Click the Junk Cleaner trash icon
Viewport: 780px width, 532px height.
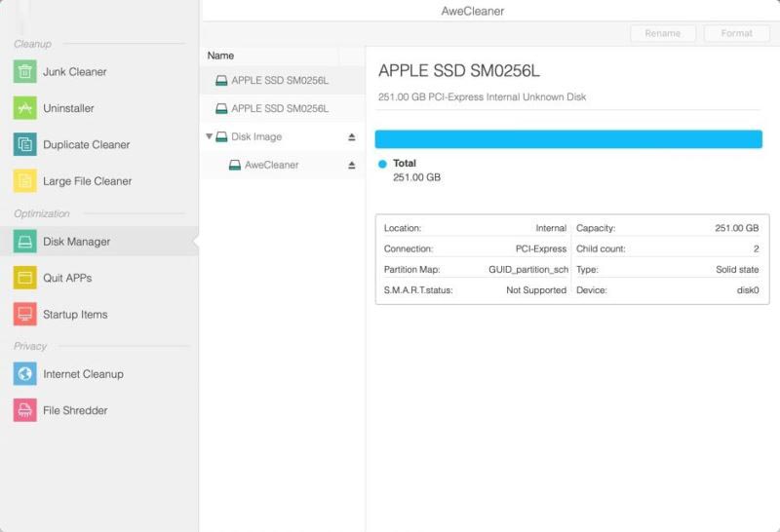coord(25,71)
